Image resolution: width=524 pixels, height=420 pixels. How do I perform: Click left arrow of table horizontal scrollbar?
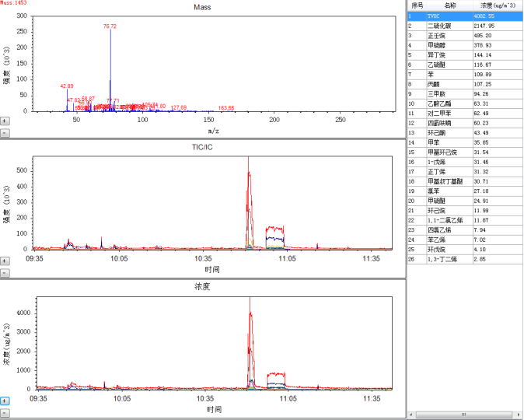click(x=410, y=415)
